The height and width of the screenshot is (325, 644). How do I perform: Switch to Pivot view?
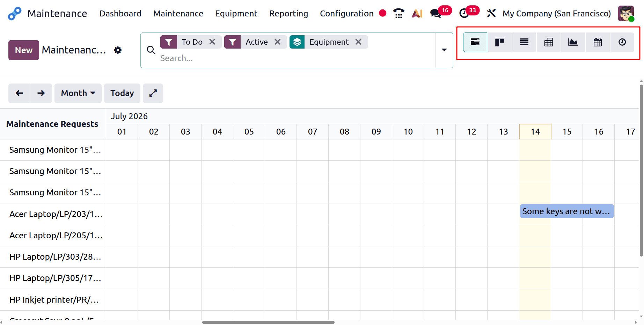pyautogui.click(x=549, y=42)
